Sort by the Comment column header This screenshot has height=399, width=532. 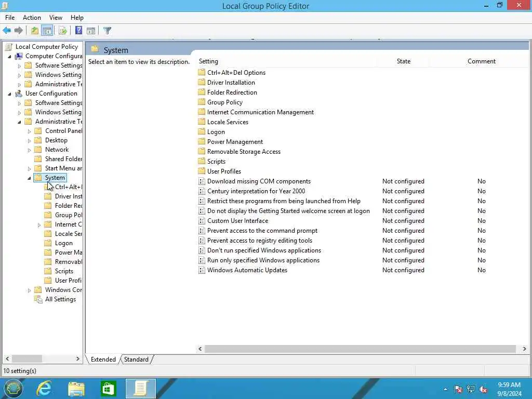coord(482,61)
